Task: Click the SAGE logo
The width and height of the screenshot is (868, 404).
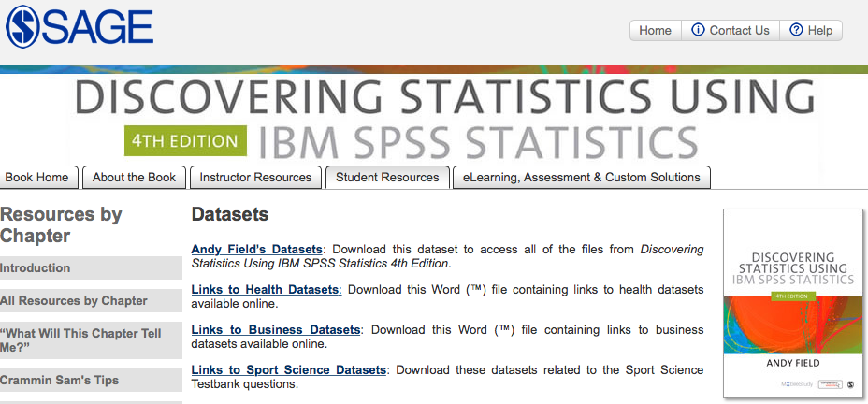Action: (x=80, y=26)
